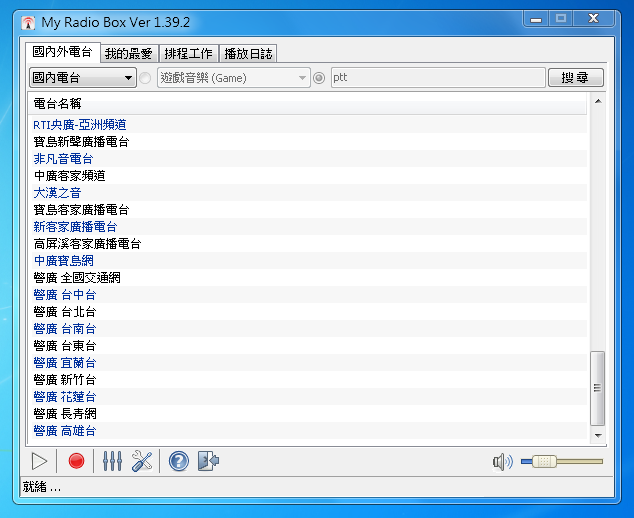634x518 pixels.
Task: Select station RTI央廣-亞洲頻道
Action: 308,125
